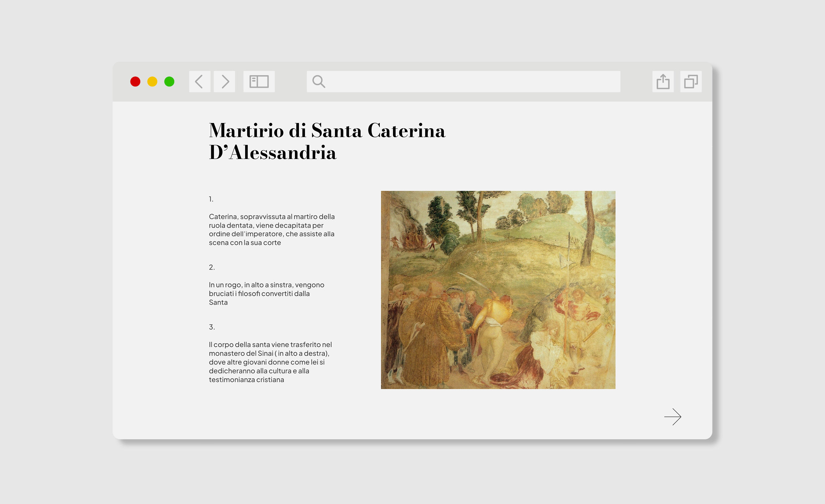Toggle the sidebar panel icon
Screen dimensions: 825x504
pos(259,81)
